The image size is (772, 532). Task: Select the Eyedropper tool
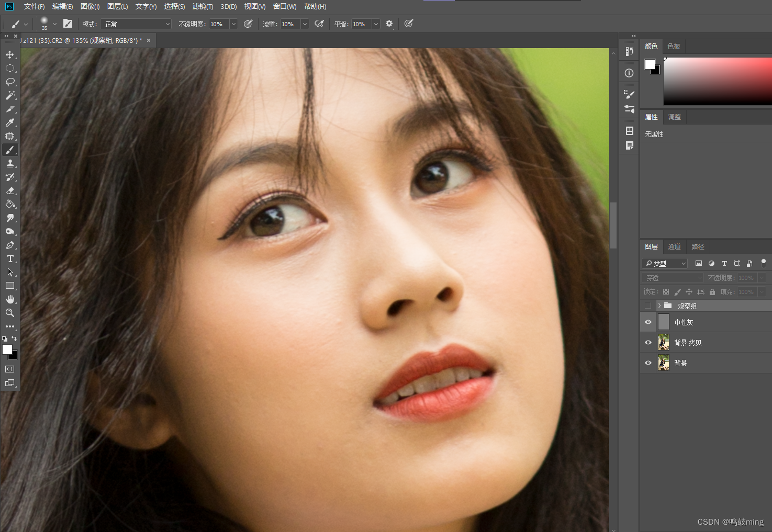tap(10, 123)
